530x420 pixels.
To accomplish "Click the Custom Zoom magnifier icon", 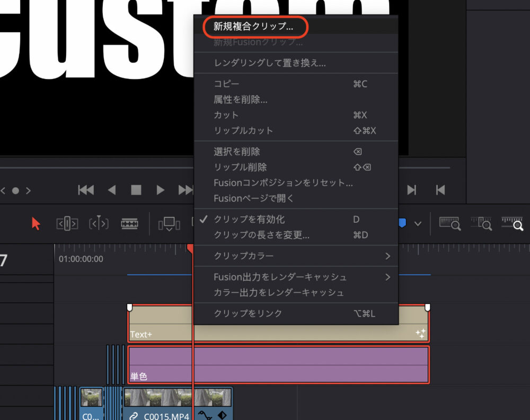I will click(513, 224).
